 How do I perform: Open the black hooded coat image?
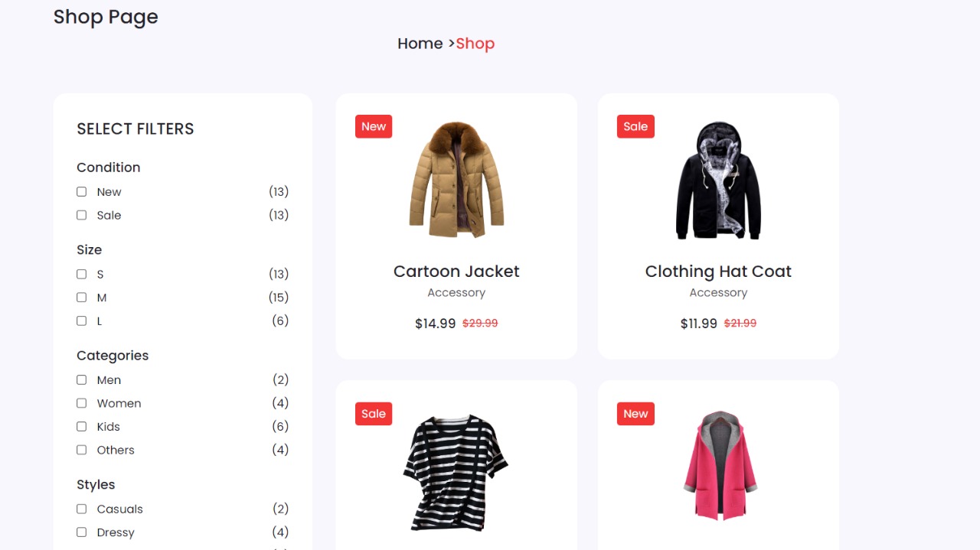(x=718, y=180)
